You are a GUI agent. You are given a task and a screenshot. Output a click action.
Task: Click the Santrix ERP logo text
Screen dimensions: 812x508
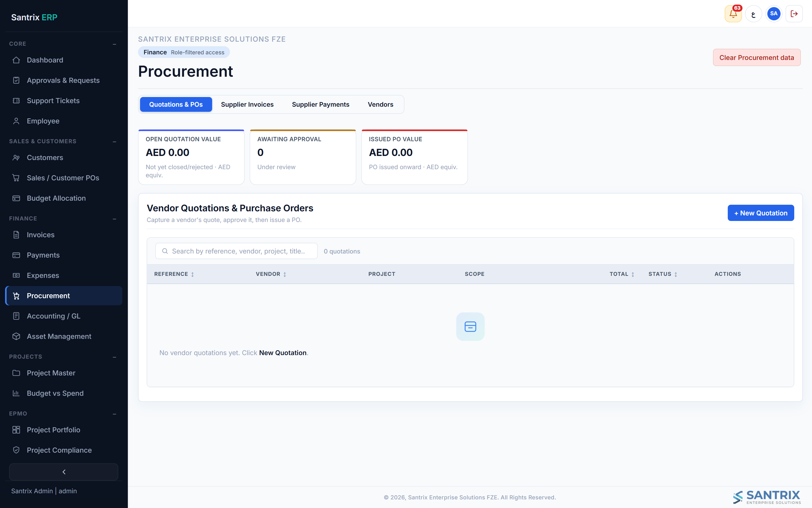pyautogui.click(x=34, y=17)
